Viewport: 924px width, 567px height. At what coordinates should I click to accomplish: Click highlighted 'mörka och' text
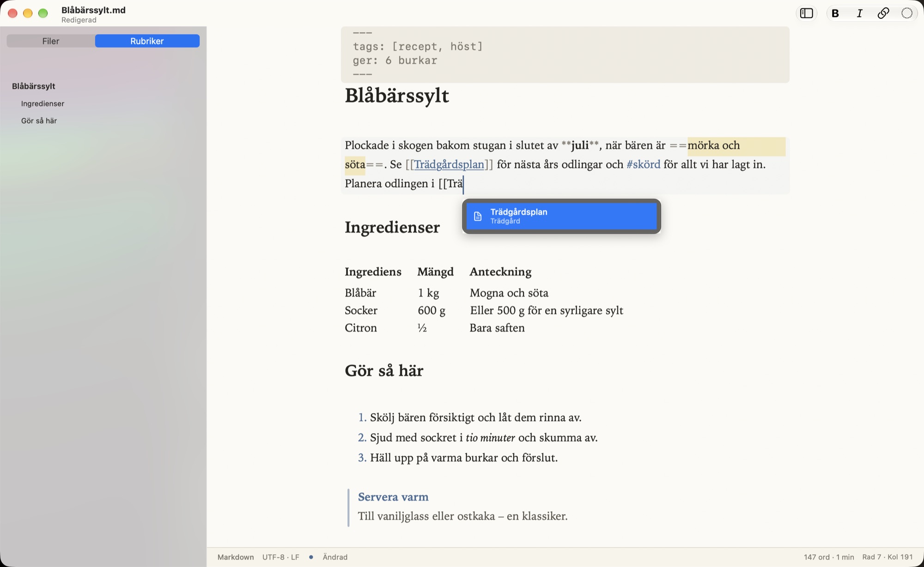coord(714,145)
